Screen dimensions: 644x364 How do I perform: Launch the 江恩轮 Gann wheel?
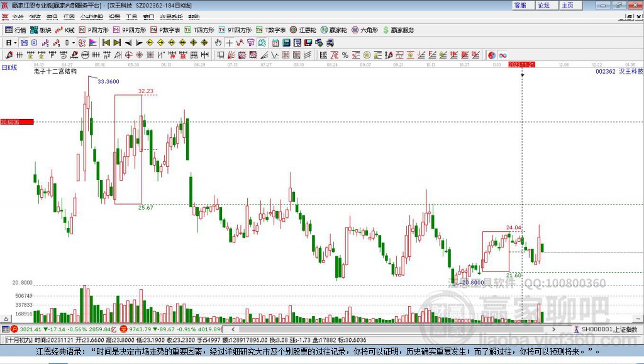pos(303,30)
